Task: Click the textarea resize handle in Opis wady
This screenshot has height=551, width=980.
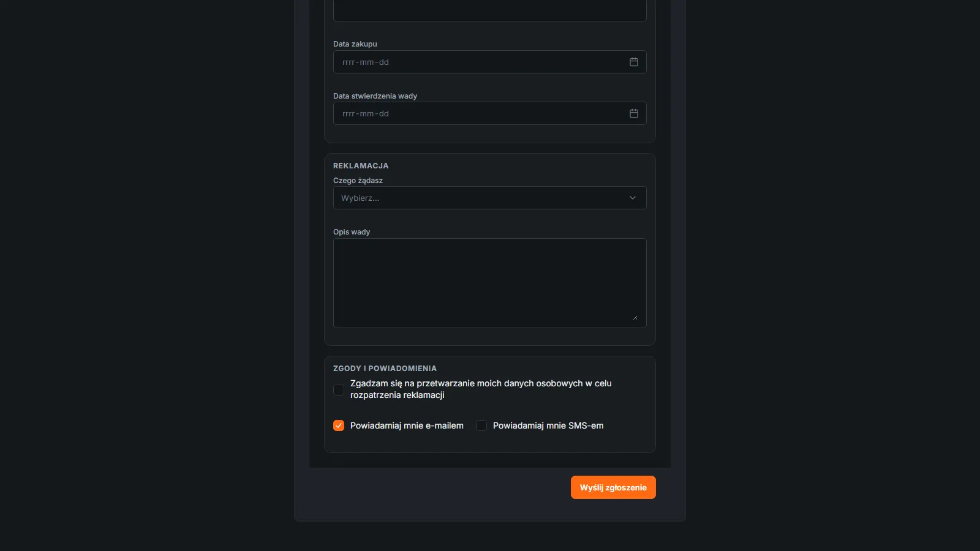Action: click(x=635, y=317)
